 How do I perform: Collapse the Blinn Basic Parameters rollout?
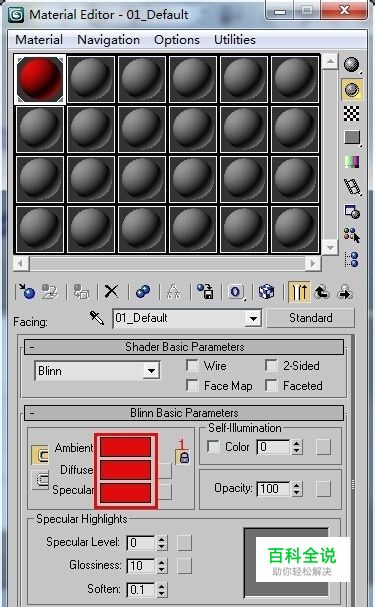click(x=184, y=413)
